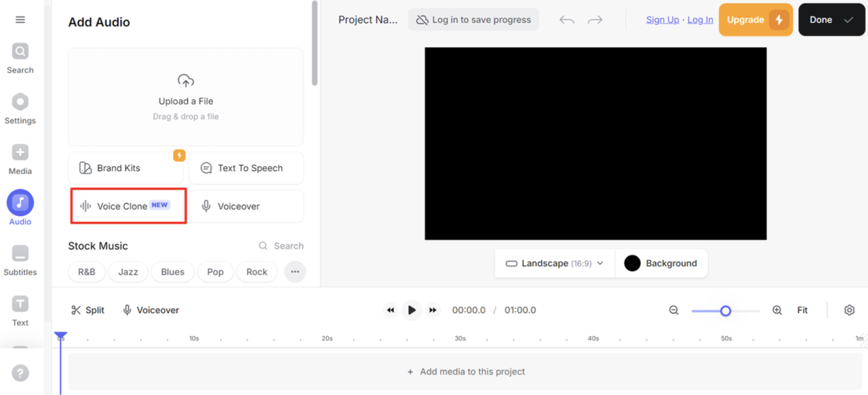Screen dimensions: 868x395
Task: Open Media in the left sidebar
Action: click(x=20, y=160)
